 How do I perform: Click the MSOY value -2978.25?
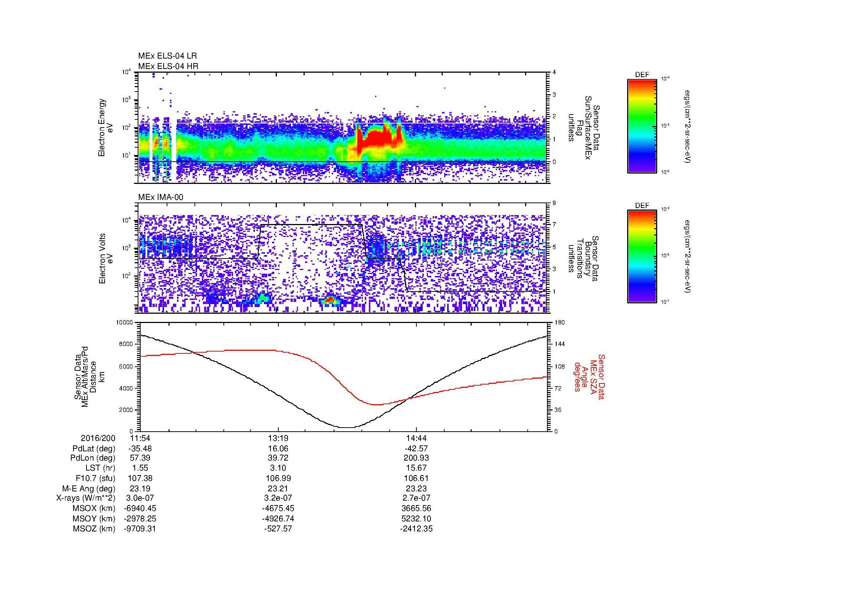(x=140, y=518)
